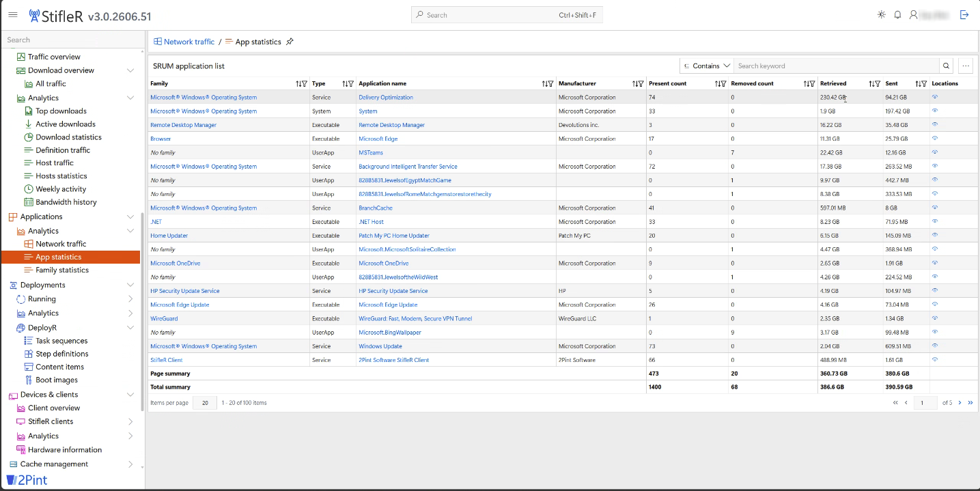Collapse the Devices & clients section

pyautogui.click(x=130, y=395)
